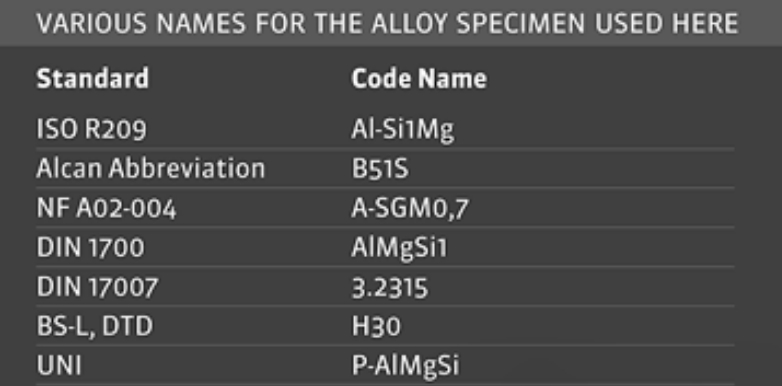
Task: Click the 'UNI' standard cell
Action: (x=59, y=366)
